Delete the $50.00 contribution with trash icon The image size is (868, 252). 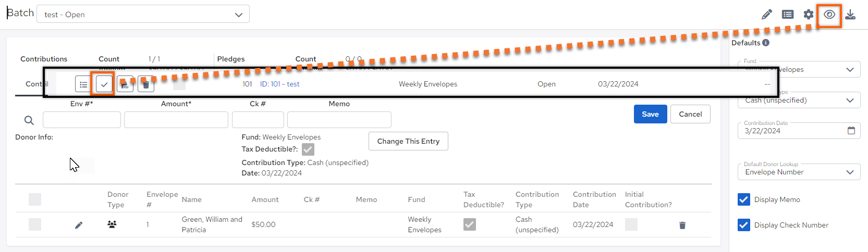click(682, 225)
